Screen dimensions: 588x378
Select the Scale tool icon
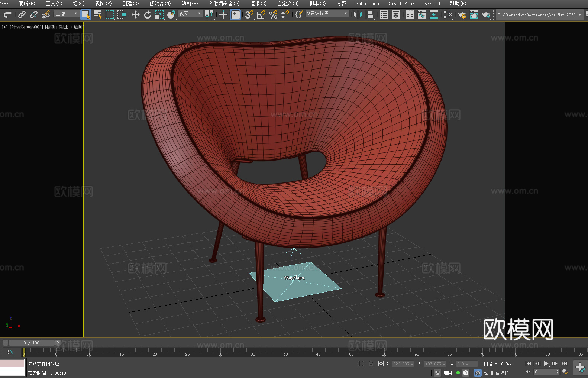159,14
